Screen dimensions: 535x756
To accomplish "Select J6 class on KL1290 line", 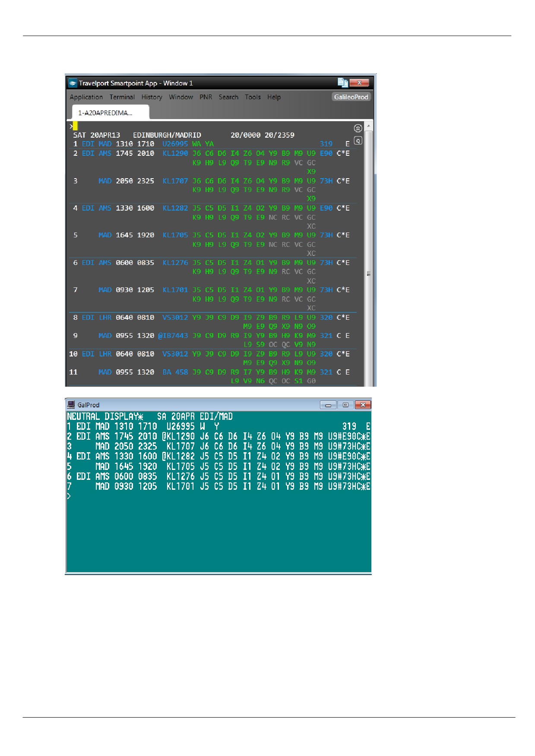I will point(196,153).
